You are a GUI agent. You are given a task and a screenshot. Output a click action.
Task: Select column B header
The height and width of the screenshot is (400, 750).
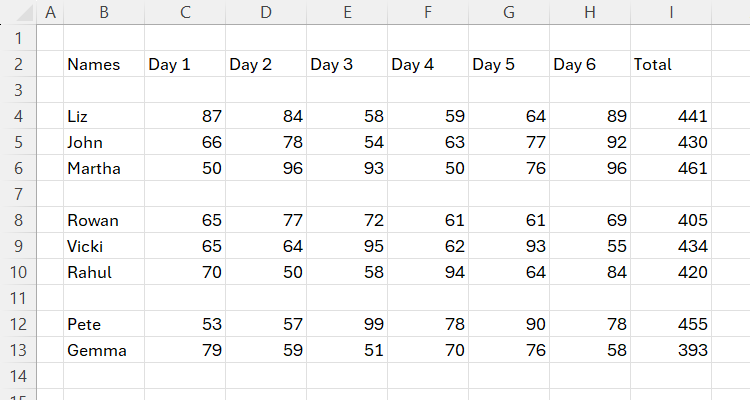click(103, 12)
